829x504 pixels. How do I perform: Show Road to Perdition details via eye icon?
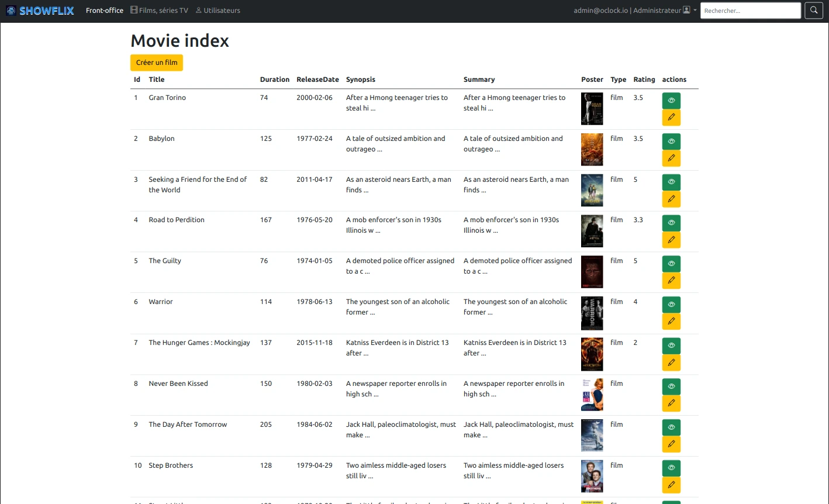[x=671, y=223]
